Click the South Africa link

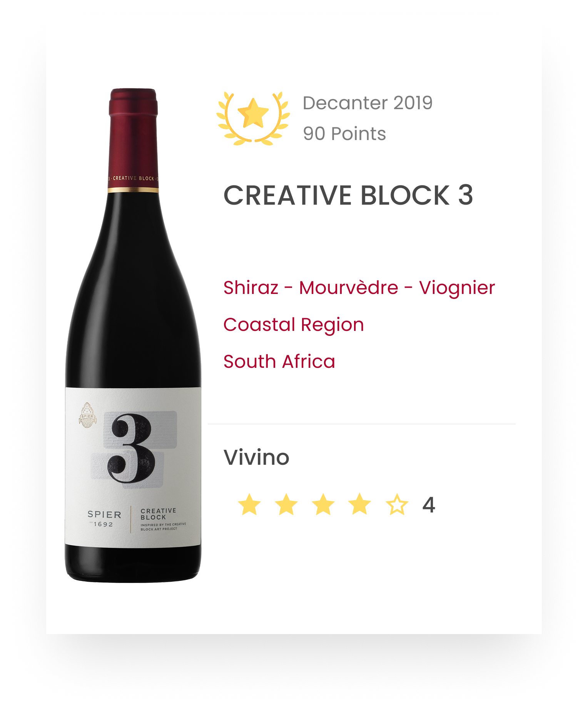279,361
